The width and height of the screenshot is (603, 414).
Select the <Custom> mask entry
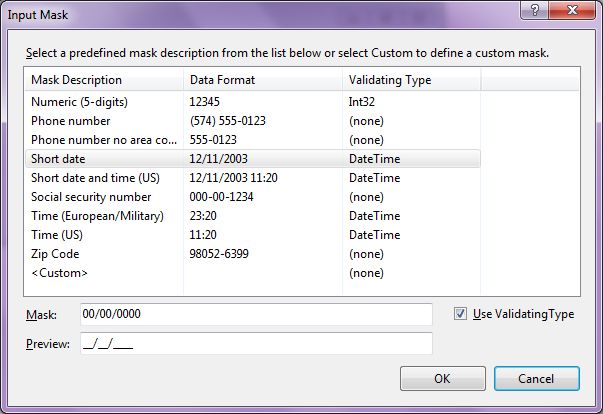[253, 273]
